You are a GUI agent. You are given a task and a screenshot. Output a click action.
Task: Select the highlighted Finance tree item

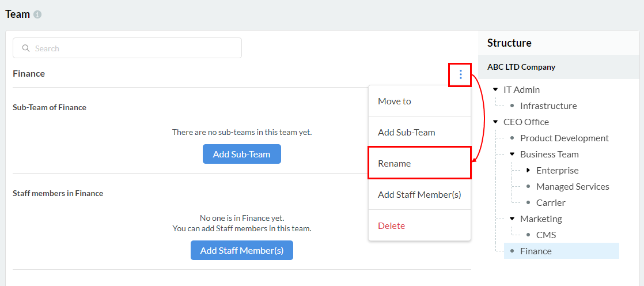536,251
